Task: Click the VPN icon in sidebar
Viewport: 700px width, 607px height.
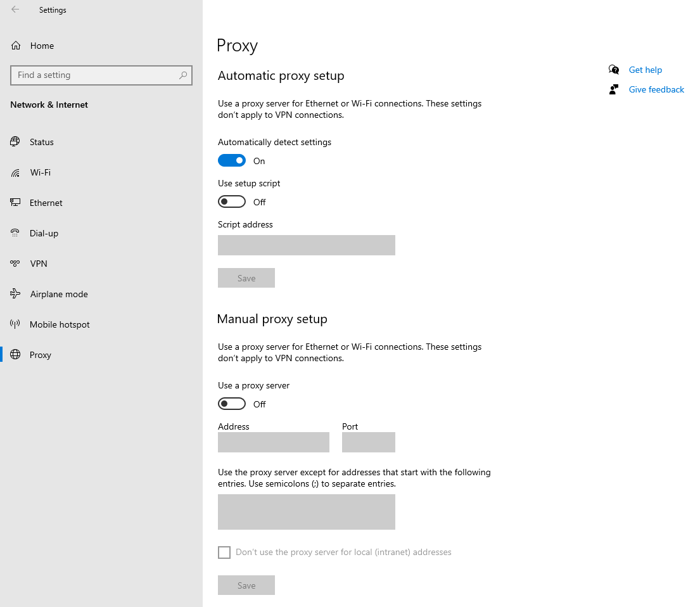Action: point(15,264)
